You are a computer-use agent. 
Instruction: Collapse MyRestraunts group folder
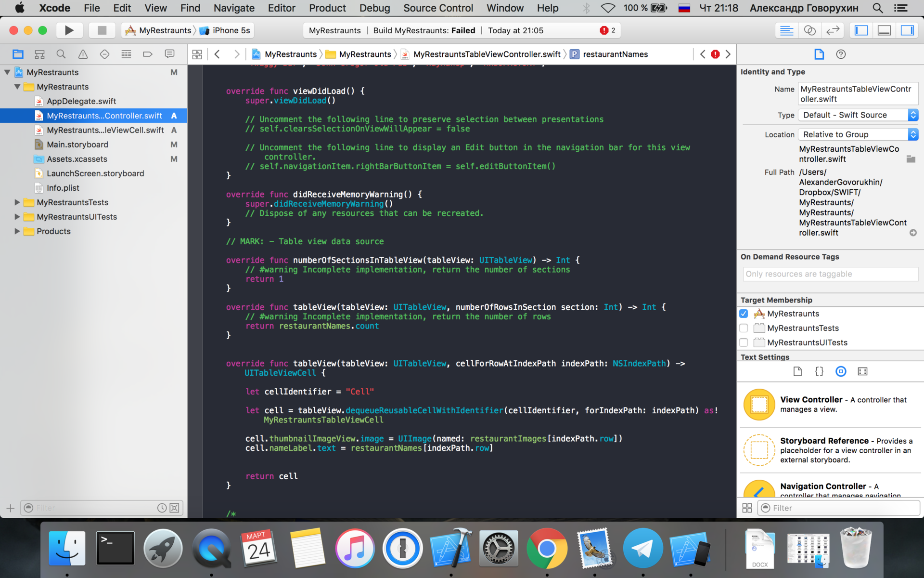(x=17, y=87)
